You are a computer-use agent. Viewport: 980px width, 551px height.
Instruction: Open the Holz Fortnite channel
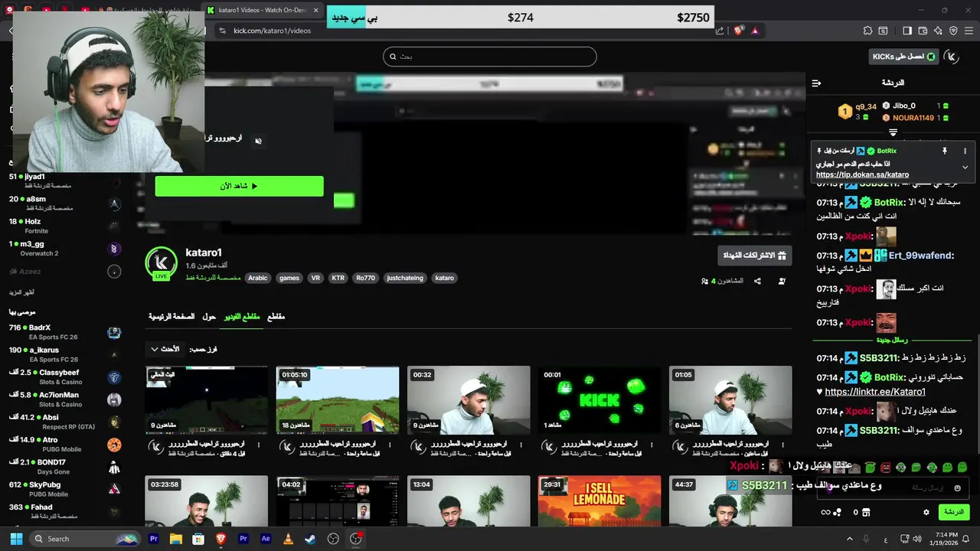pos(65,226)
